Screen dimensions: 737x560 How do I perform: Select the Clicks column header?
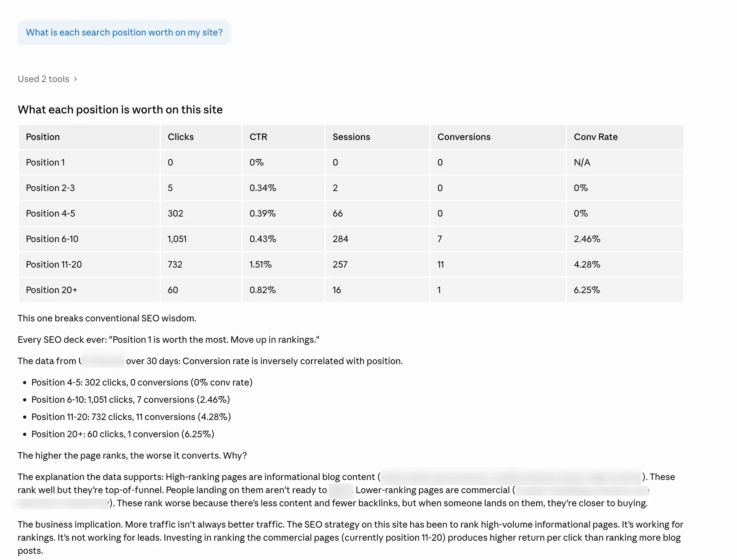point(181,137)
